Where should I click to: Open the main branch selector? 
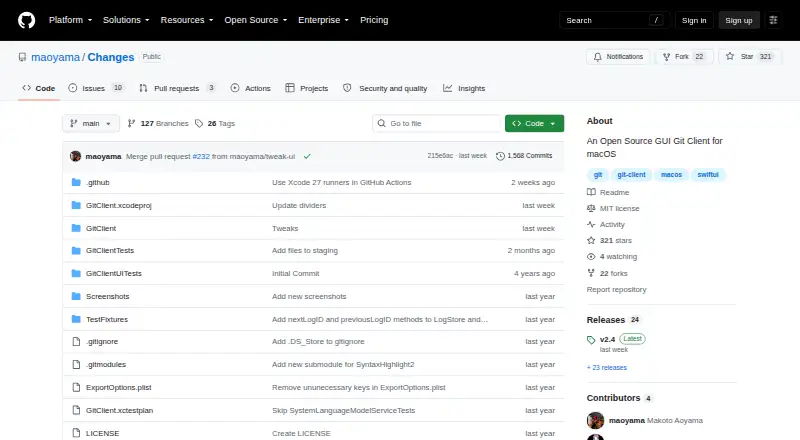pyautogui.click(x=91, y=124)
